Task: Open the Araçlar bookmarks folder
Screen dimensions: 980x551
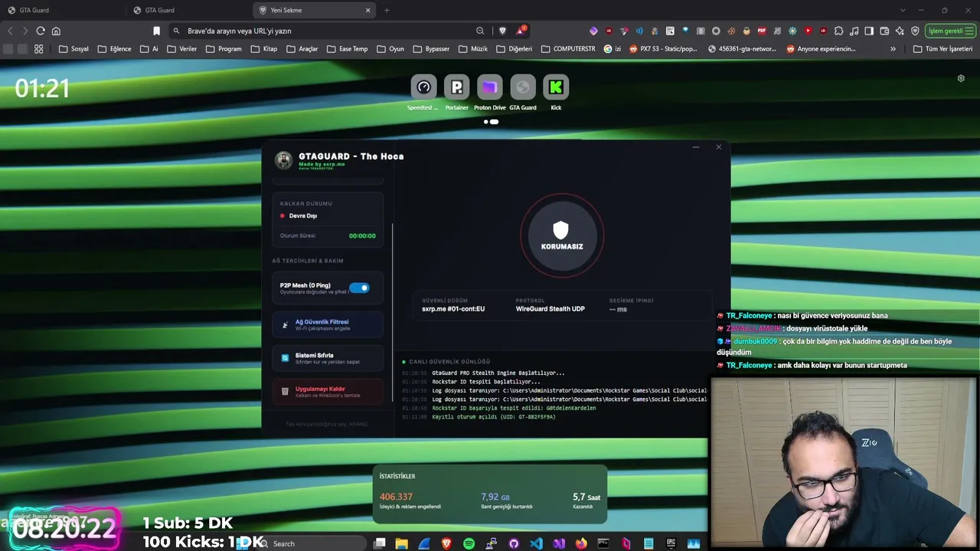Action: pyautogui.click(x=302, y=49)
